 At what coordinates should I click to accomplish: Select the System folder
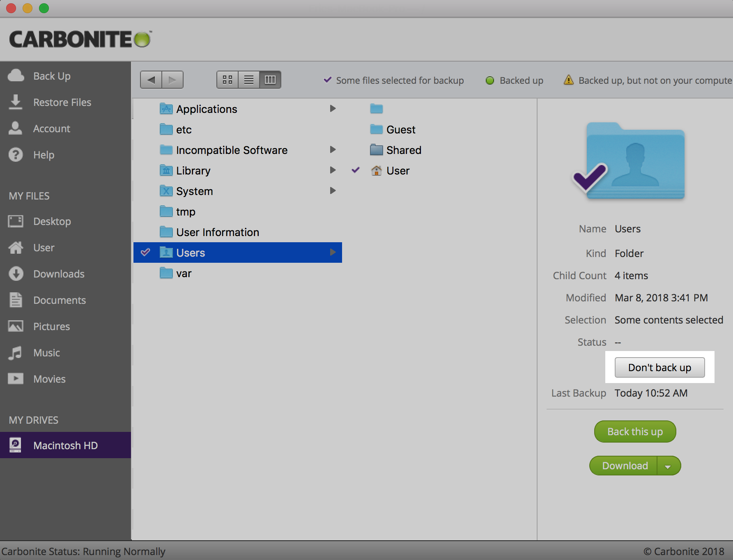(194, 191)
